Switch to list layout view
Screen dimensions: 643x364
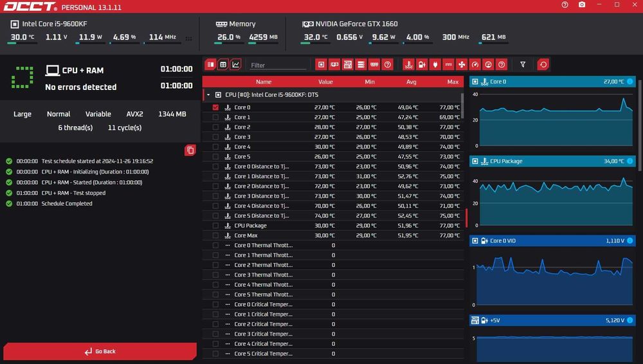click(x=210, y=64)
